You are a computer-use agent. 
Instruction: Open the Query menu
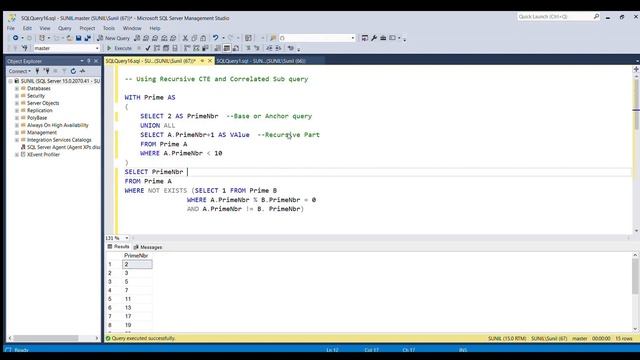pos(64,28)
